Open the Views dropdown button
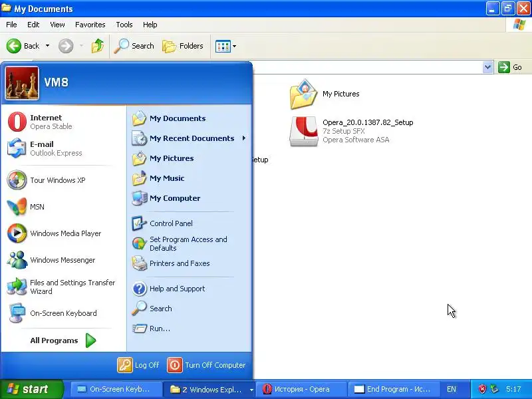This screenshot has height=399, width=532. point(226,46)
